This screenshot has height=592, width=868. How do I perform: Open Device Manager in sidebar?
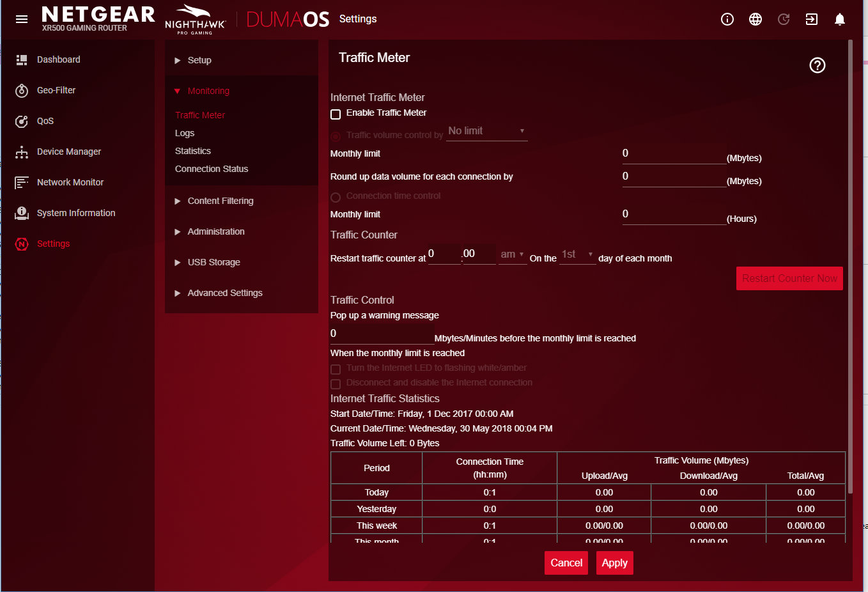coord(69,152)
